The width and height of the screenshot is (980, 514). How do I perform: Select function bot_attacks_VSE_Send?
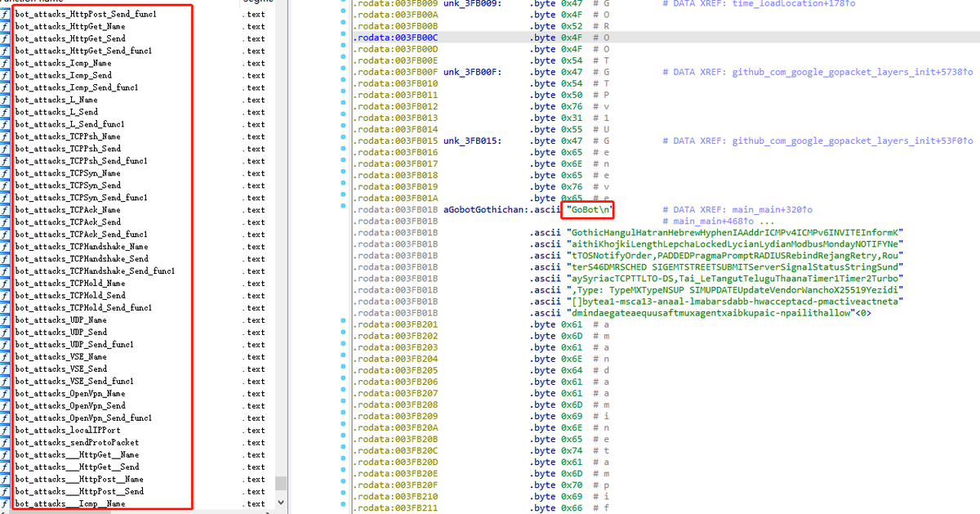[x=61, y=369]
